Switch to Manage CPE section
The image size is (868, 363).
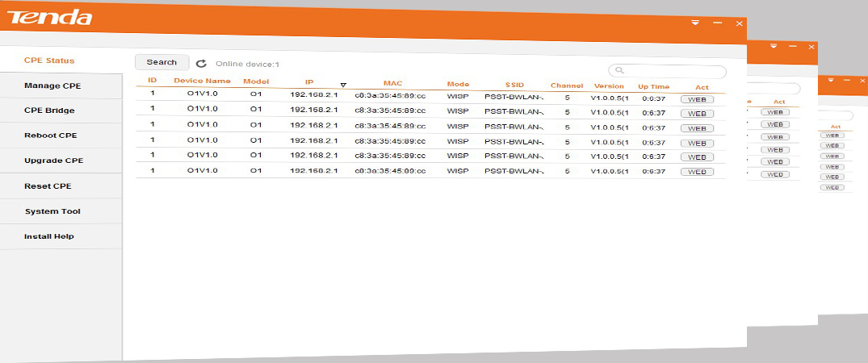point(52,86)
